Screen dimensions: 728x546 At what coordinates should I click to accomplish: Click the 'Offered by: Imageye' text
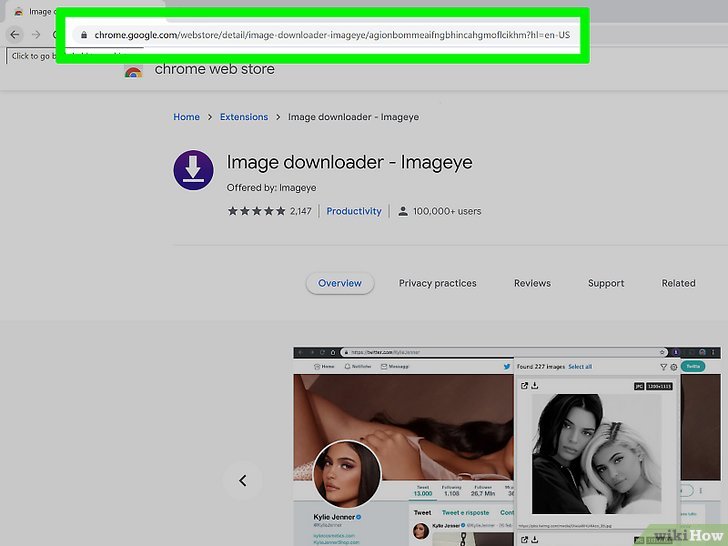coord(271,188)
